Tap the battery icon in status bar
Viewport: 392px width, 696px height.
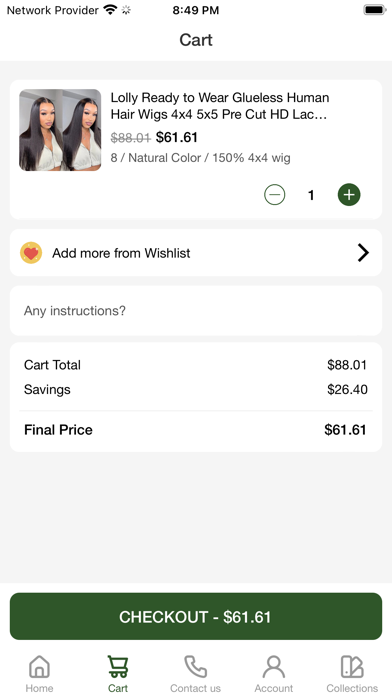pos(375,10)
